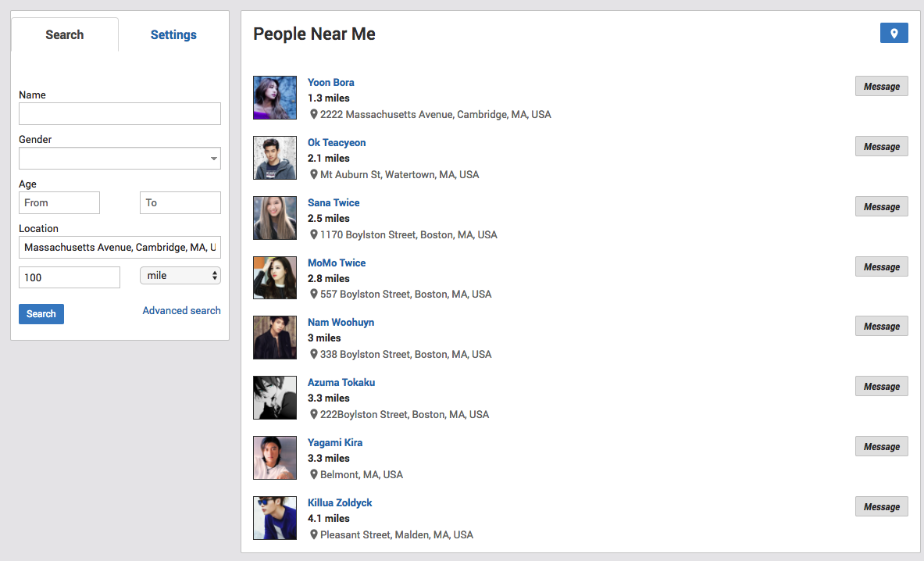
Task: Switch to the Settings tab
Action: click(173, 34)
